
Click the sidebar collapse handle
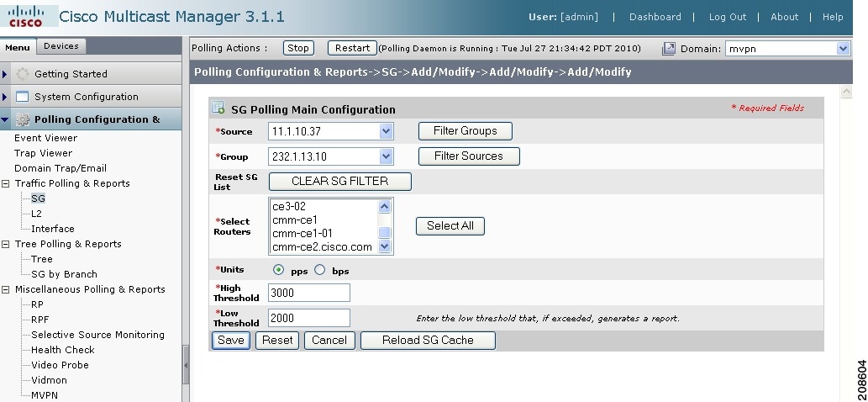tap(186, 365)
